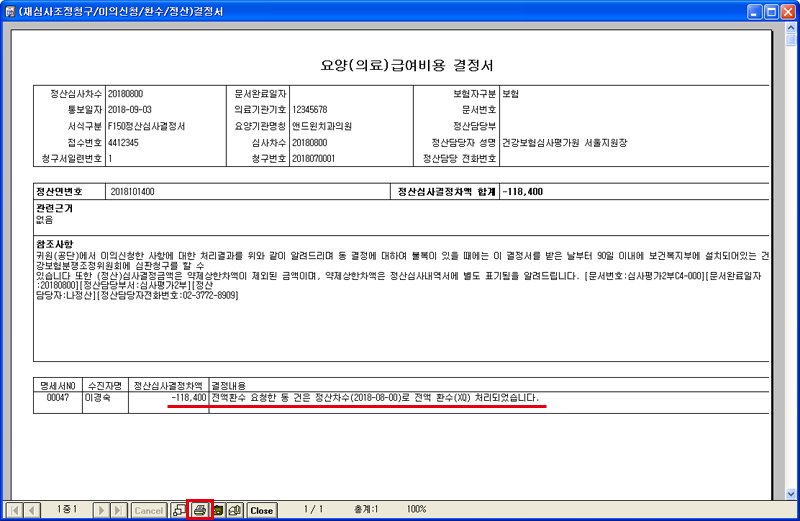Viewport: 800px width, 521px height.
Task: Click the printer icon to print report
Action: 201,510
